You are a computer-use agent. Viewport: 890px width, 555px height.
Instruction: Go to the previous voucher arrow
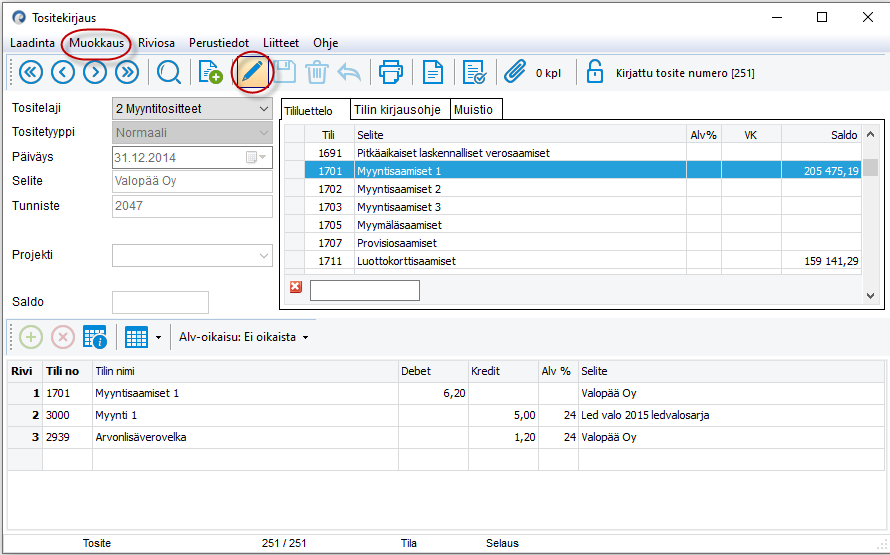(63, 73)
